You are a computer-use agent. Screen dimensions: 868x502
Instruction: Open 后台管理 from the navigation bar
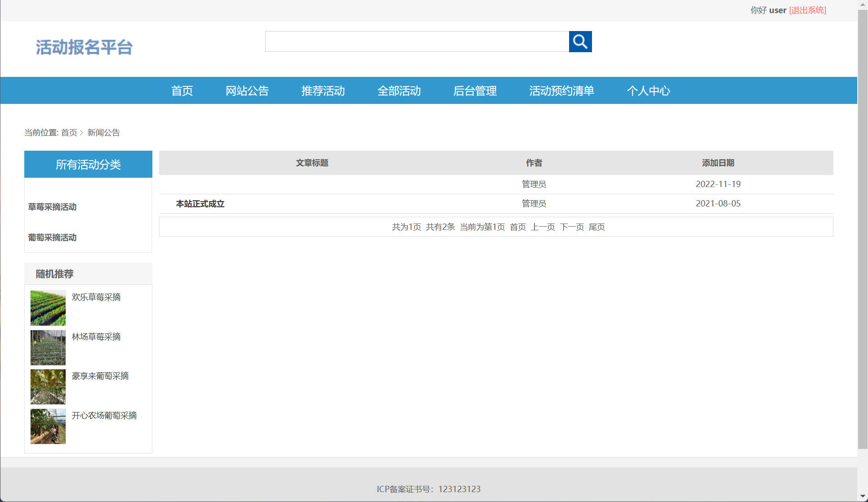[475, 90]
